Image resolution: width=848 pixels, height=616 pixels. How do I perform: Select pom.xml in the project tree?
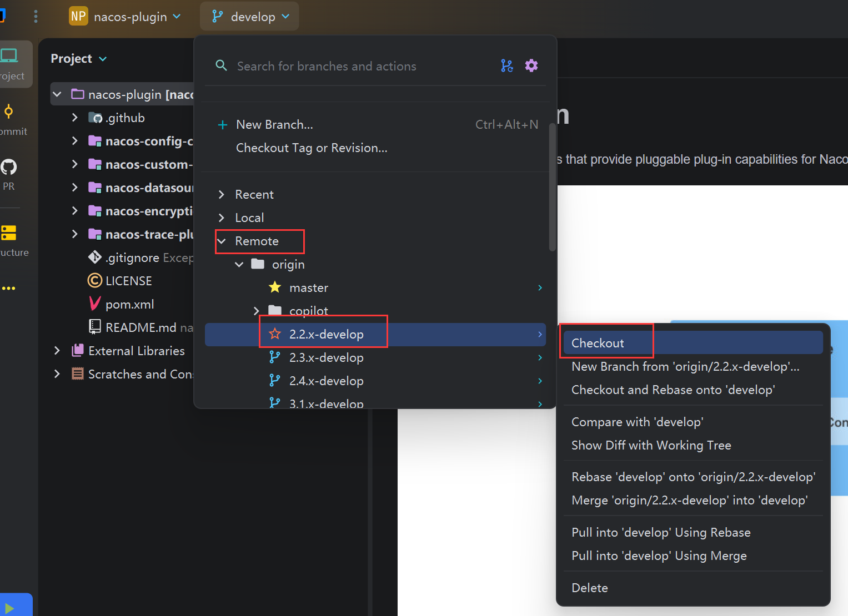130,304
